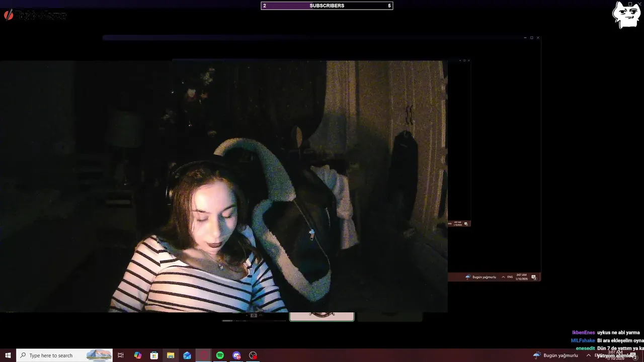
Task: Open Outlook mail from the taskbar
Action: (x=187, y=355)
